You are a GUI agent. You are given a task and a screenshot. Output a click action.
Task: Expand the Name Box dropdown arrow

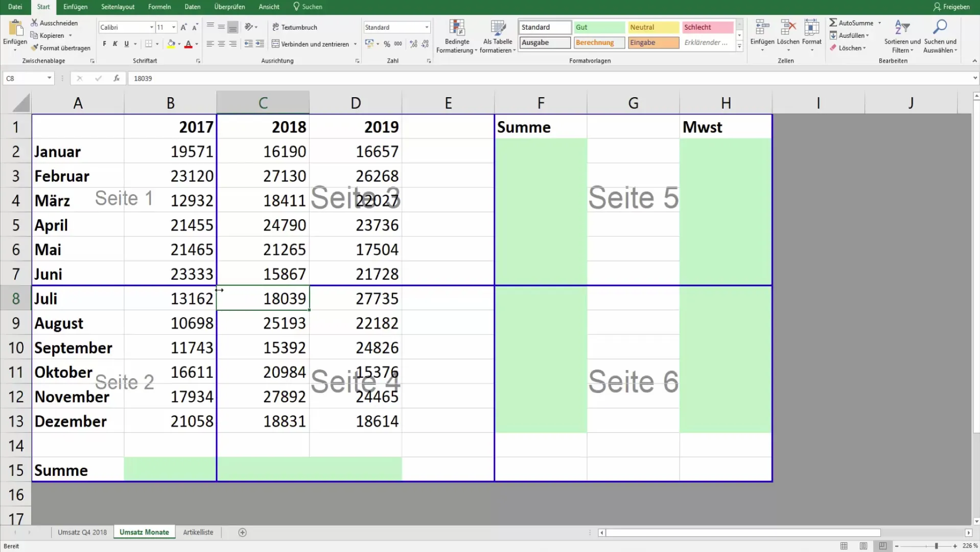(49, 78)
